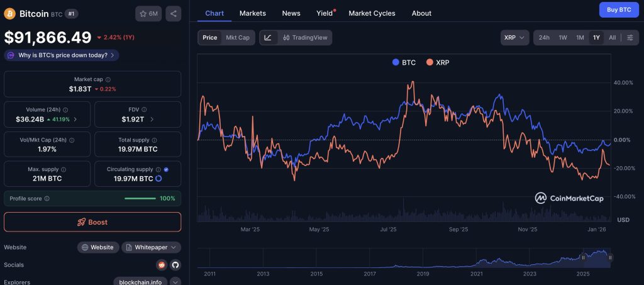Select the line chart view icon
The image size is (644, 285).
268,38
